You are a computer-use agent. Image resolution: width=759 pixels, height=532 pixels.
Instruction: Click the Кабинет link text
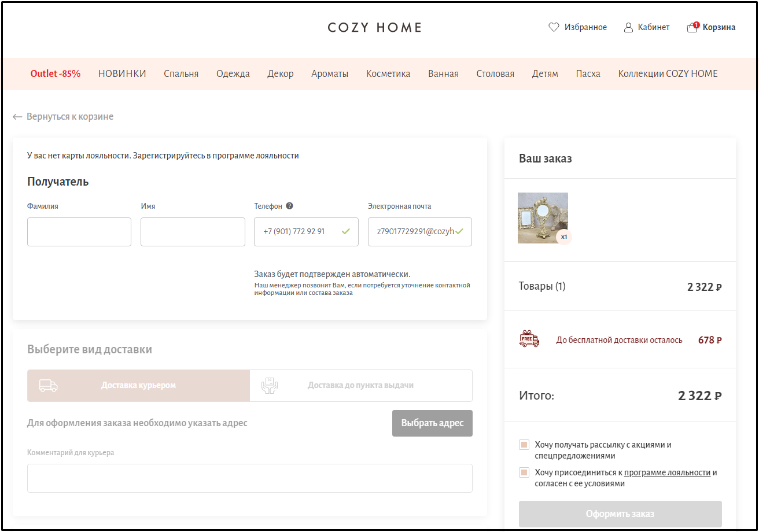pos(654,27)
